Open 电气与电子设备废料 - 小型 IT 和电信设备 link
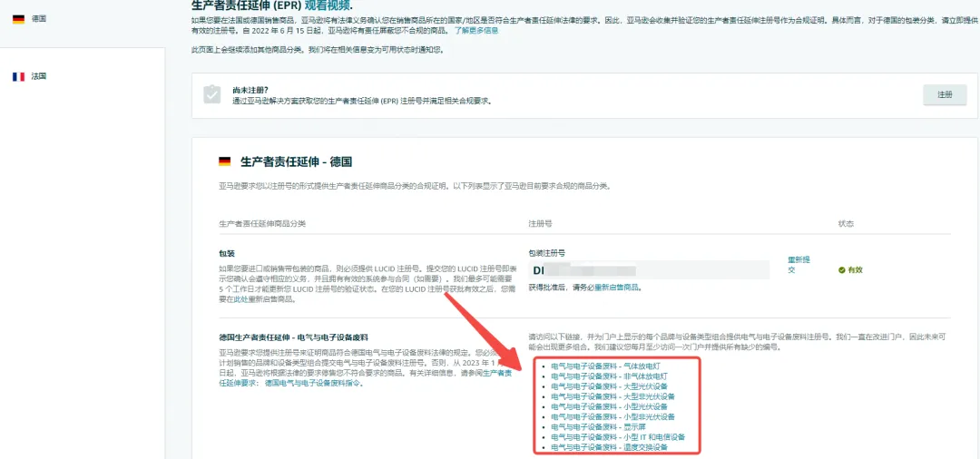The image size is (980, 459). coord(618,437)
